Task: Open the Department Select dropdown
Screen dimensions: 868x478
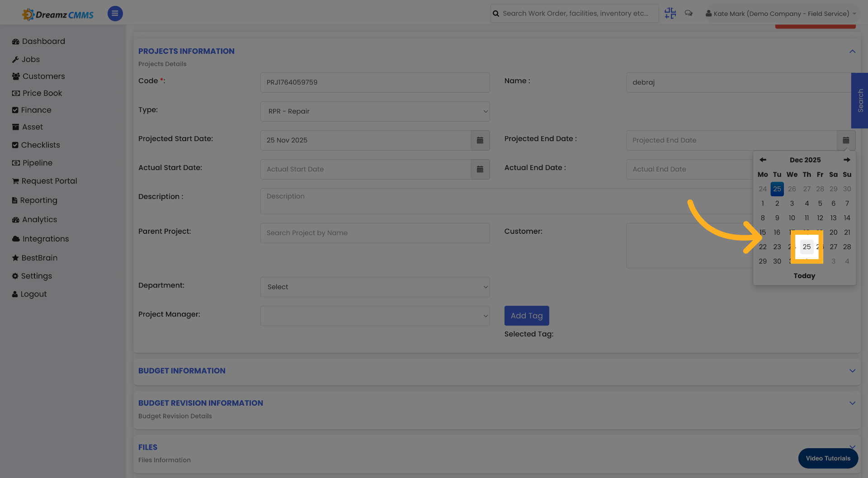Action: tap(375, 287)
